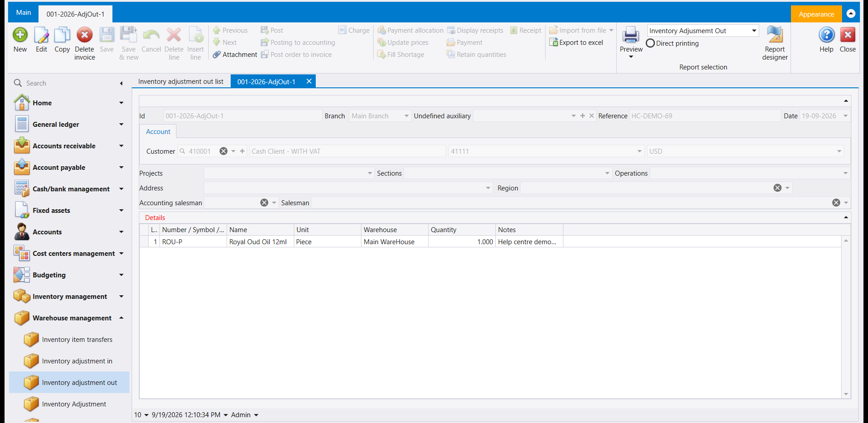868x423 pixels.
Task: Close the 001-2026-AdjOut-1 document tab
Action: pyautogui.click(x=309, y=81)
